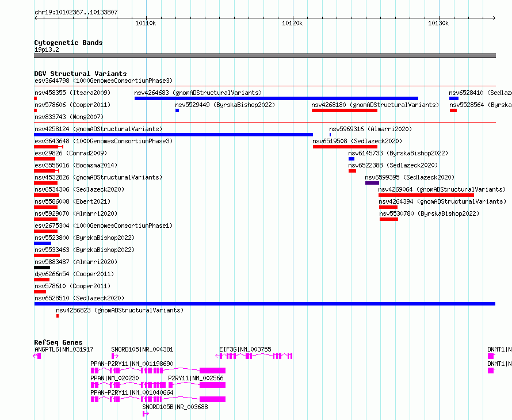This screenshot has height=420, width=512.
Task: Click the 10110k ruler position label
Action: [x=146, y=23]
